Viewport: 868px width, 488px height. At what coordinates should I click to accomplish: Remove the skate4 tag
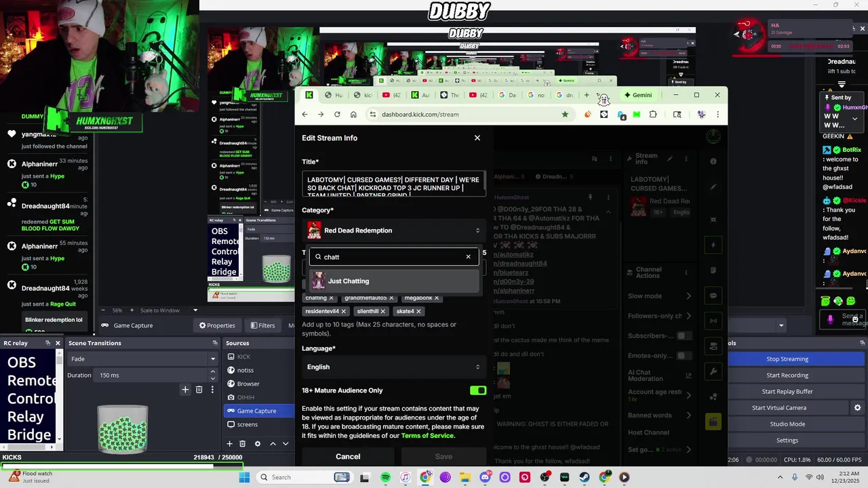click(x=418, y=311)
